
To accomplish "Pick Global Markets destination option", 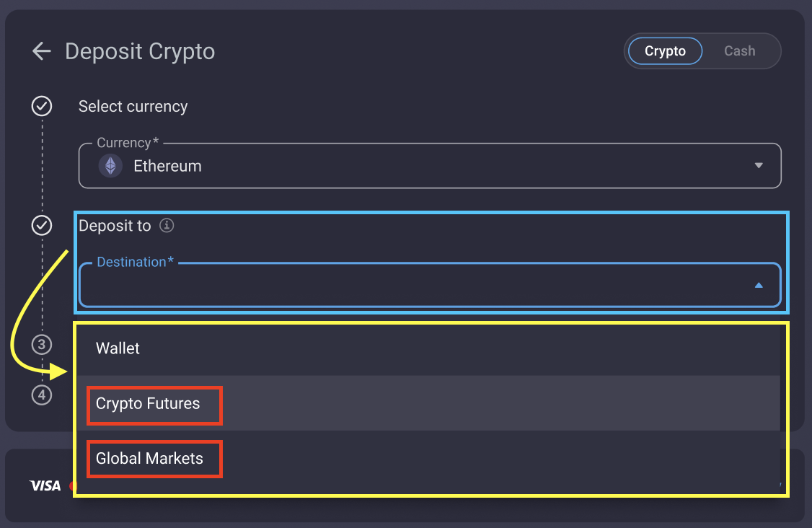I will point(149,459).
